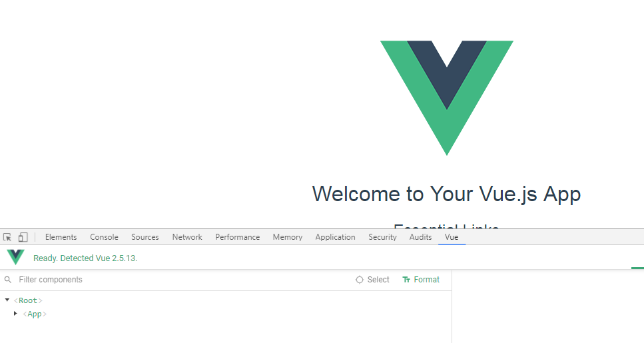Click the Format Tr icon
The image size is (644, 343).
tap(406, 280)
